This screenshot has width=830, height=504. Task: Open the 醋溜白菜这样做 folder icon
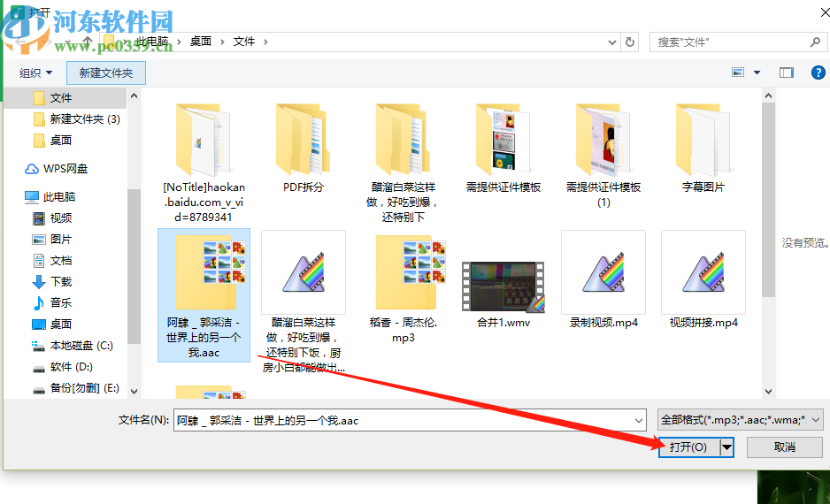click(x=403, y=140)
